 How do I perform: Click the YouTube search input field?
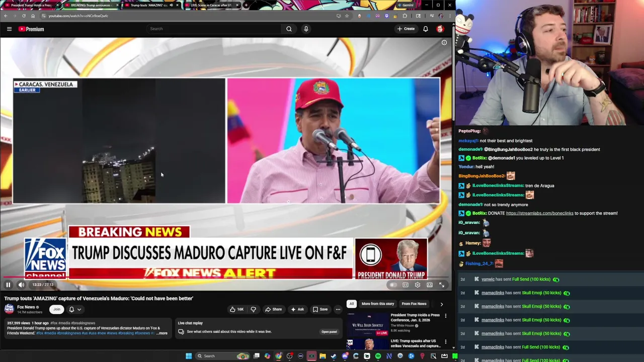click(x=214, y=29)
